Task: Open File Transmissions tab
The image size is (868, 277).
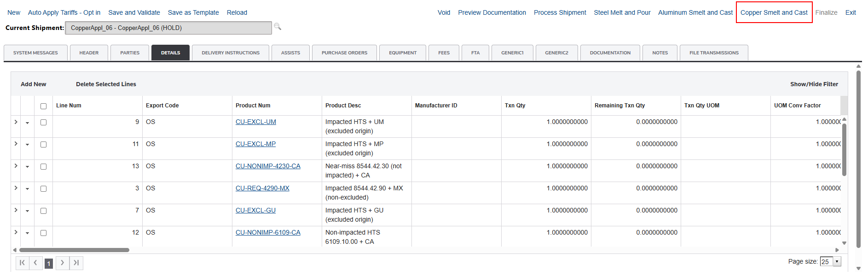Action: coord(714,53)
